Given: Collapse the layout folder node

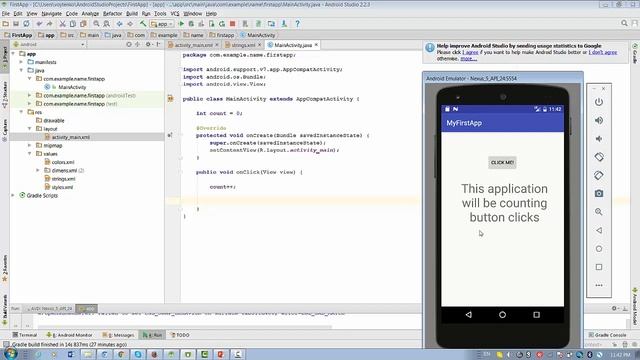Looking at the screenshot, I should pyautogui.click(x=29, y=129).
